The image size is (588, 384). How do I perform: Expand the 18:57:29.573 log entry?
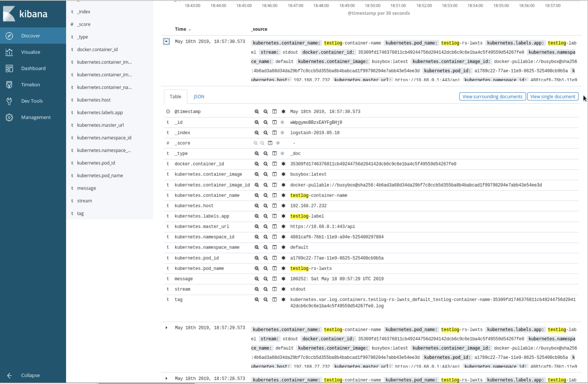(166, 328)
